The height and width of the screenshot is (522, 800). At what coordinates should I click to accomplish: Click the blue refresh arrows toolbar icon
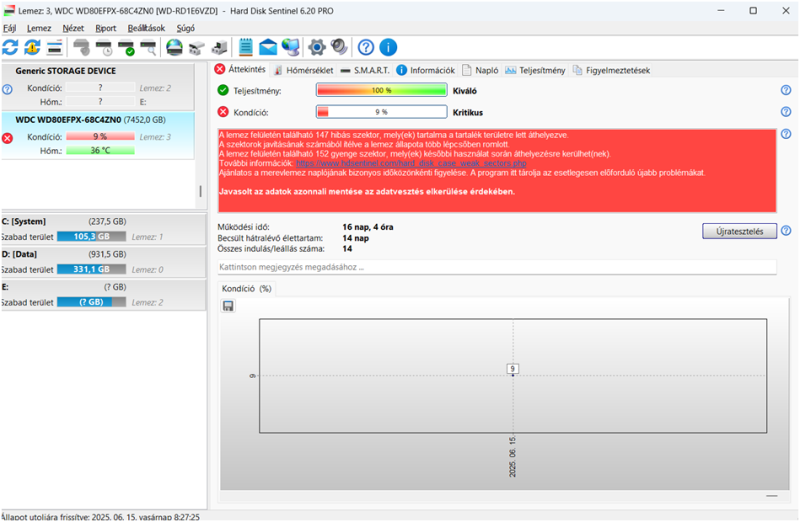pos(10,47)
